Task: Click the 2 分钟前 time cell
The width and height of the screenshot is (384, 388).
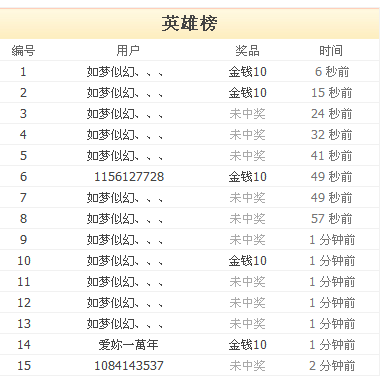Action: 332,366
